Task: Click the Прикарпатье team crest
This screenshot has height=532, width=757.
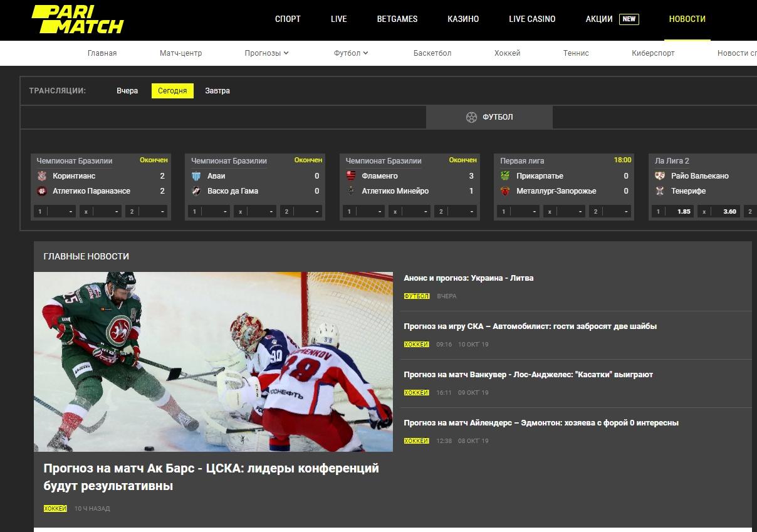Action: [x=506, y=176]
